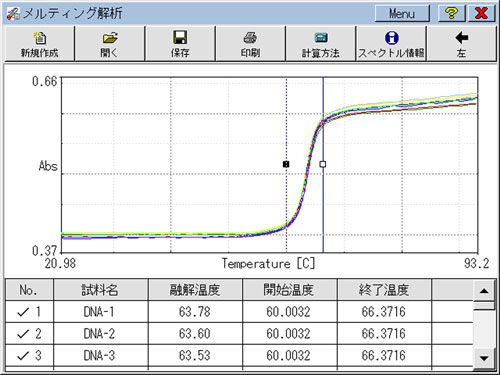Click melting temperature value 63.78
The height and width of the screenshot is (375, 500).
click(195, 312)
